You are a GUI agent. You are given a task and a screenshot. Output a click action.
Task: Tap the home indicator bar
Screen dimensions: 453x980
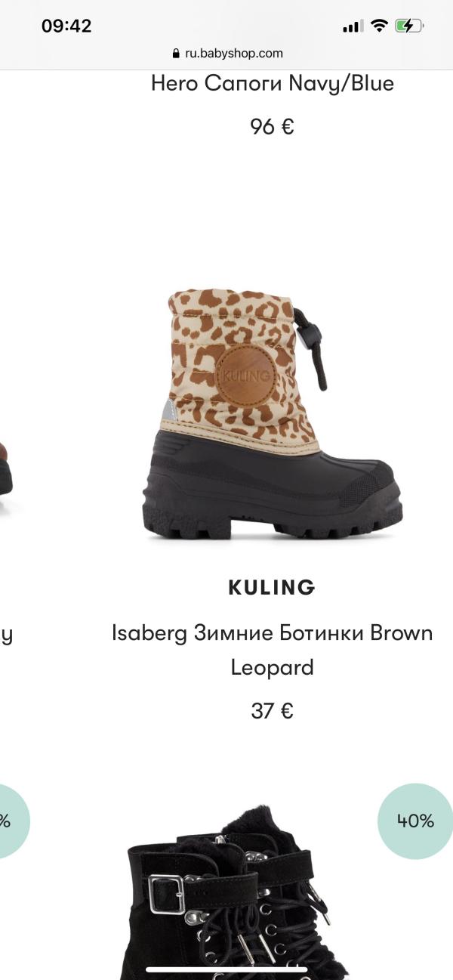(226, 969)
